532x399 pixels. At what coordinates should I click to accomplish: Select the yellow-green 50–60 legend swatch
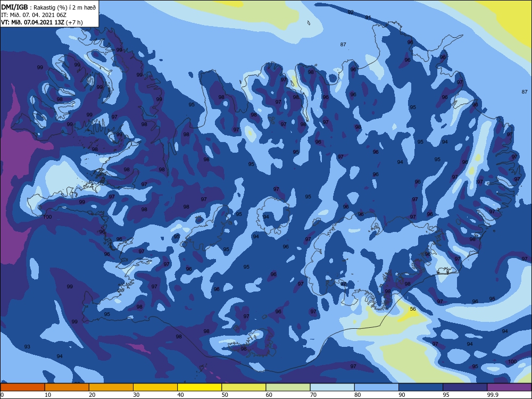click(x=244, y=387)
